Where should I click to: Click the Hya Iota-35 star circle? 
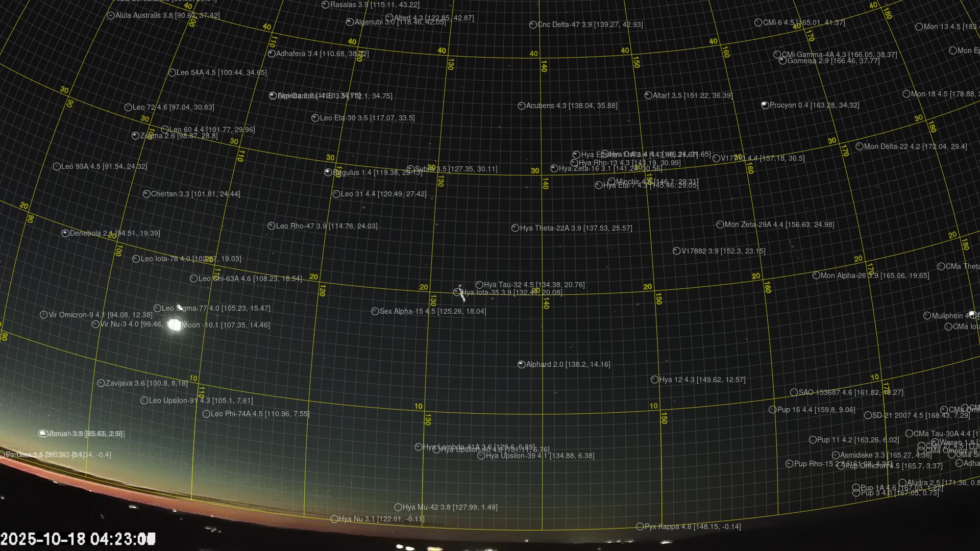[457, 292]
